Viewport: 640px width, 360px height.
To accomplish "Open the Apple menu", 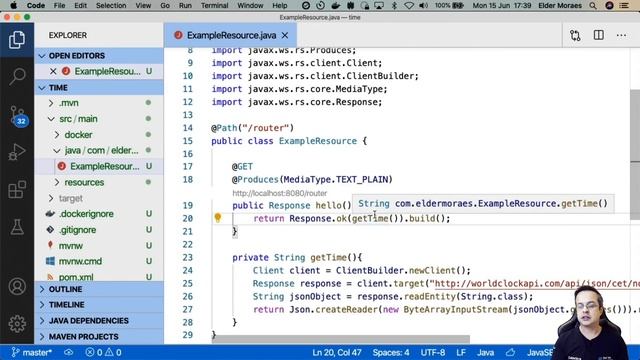I will click(x=13, y=5).
